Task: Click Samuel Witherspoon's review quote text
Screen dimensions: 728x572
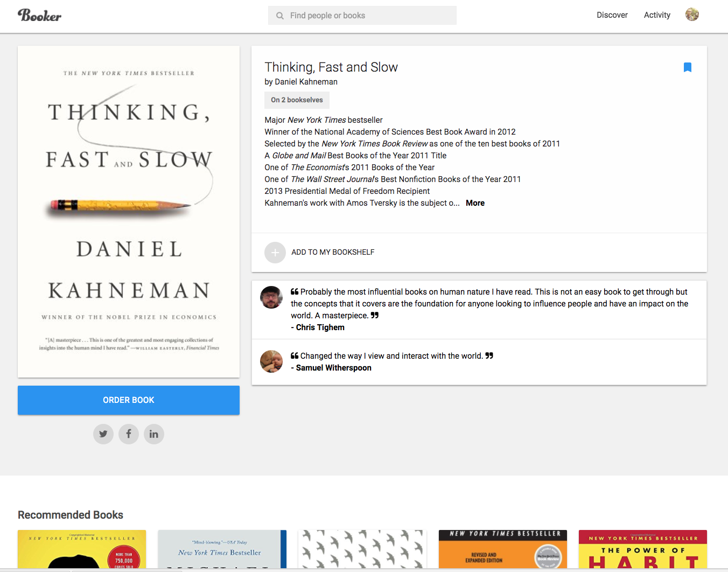Action: tap(391, 356)
